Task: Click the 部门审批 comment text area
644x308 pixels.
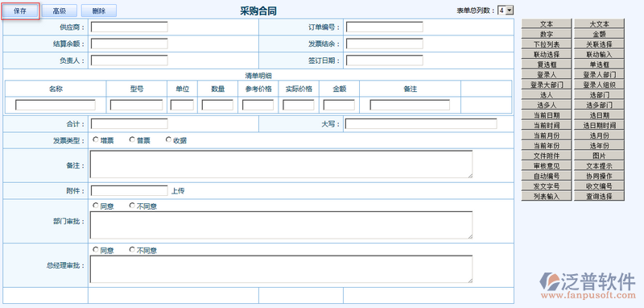Action: (281, 225)
